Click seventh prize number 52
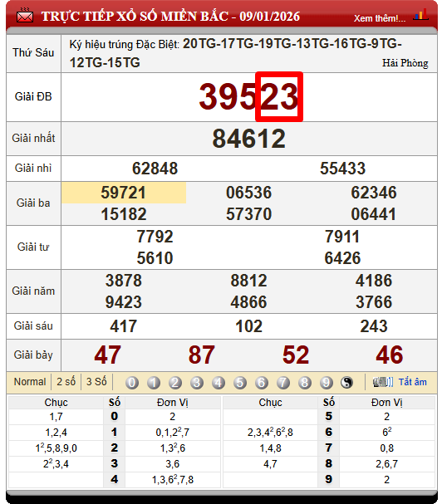The width and height of the screenshot is (442, 504). 296,355
